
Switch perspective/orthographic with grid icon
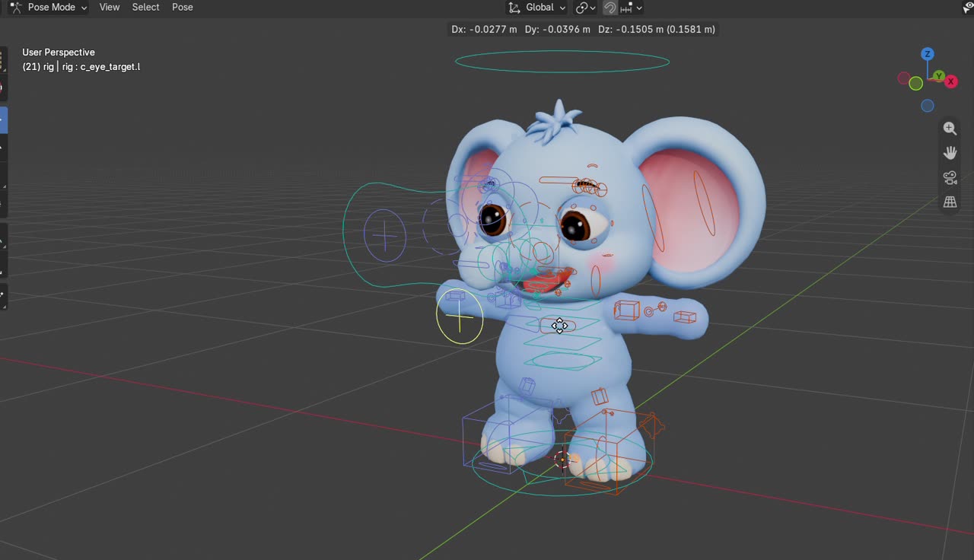pyautogui.click(x=950, y=202)
